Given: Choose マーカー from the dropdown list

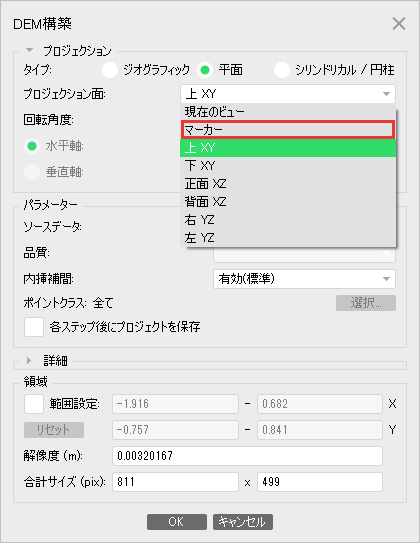Looking at the screenshot, I should coord(288,130).
